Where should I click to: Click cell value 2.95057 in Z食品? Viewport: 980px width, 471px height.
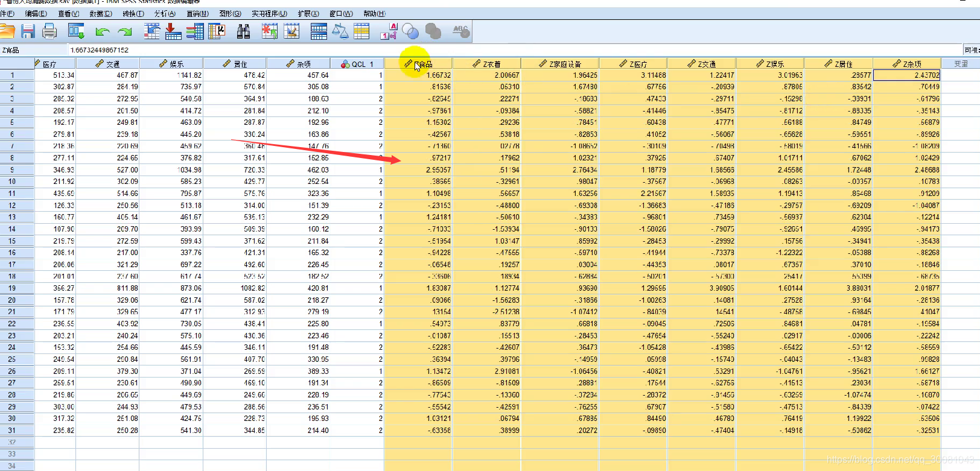click(418, 170)
